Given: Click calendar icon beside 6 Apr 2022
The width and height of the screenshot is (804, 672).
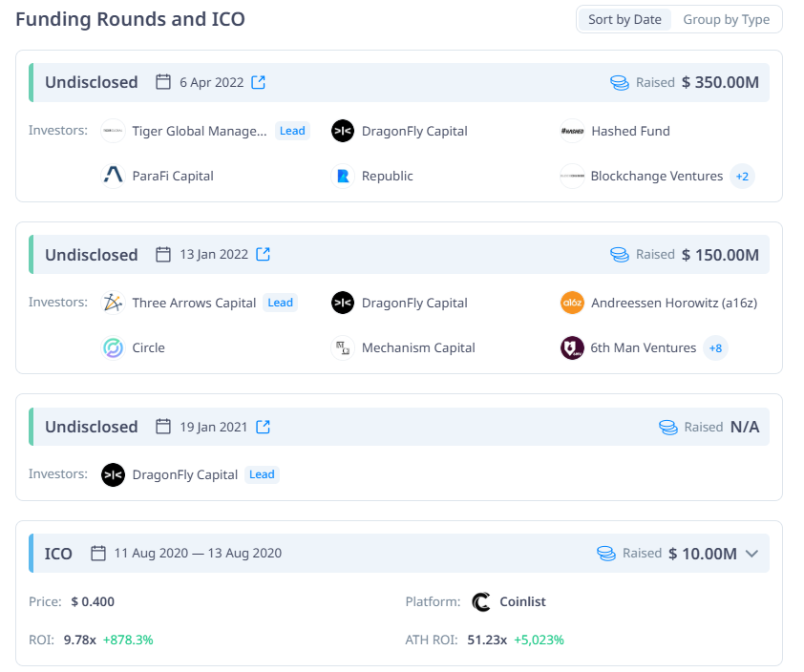Looking at the screenshot, I should 163,82.
